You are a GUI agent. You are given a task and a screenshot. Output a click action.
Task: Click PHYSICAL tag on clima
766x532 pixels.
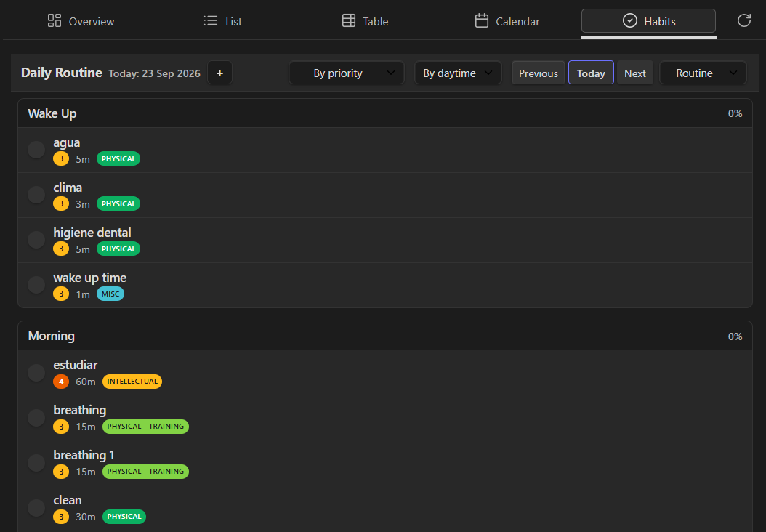tap(118, 203)
